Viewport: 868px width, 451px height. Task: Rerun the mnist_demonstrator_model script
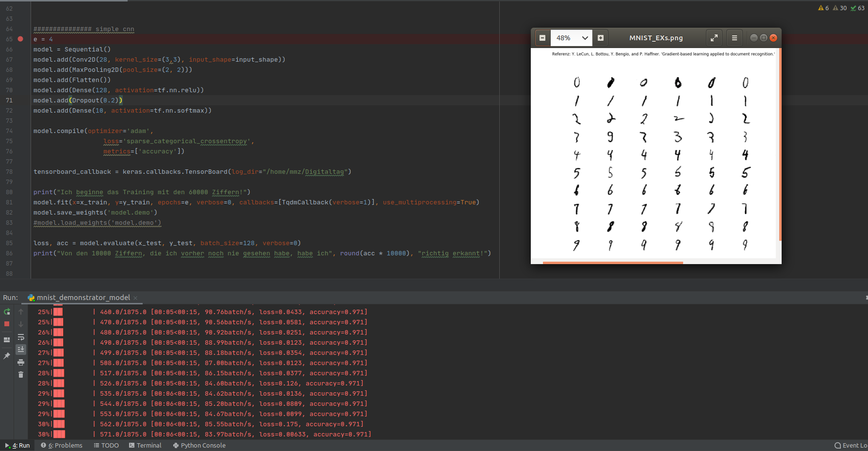[7, 312]
